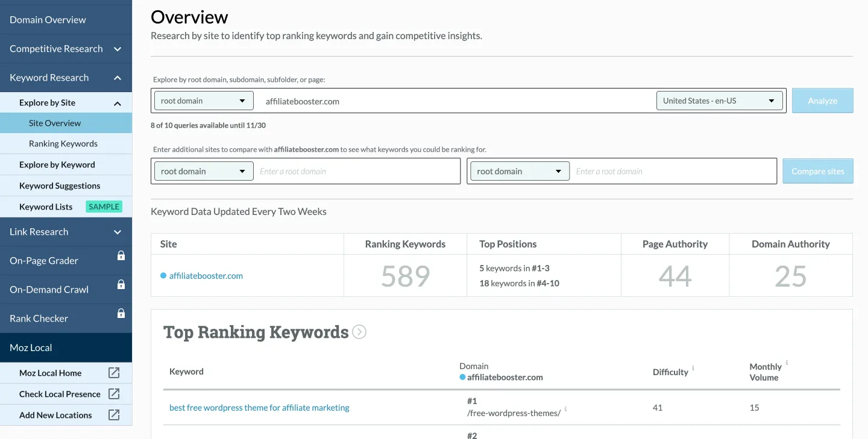Click the info icon next to Difficulty
This screenshot has width=868, height=439.
click(693, 368)
